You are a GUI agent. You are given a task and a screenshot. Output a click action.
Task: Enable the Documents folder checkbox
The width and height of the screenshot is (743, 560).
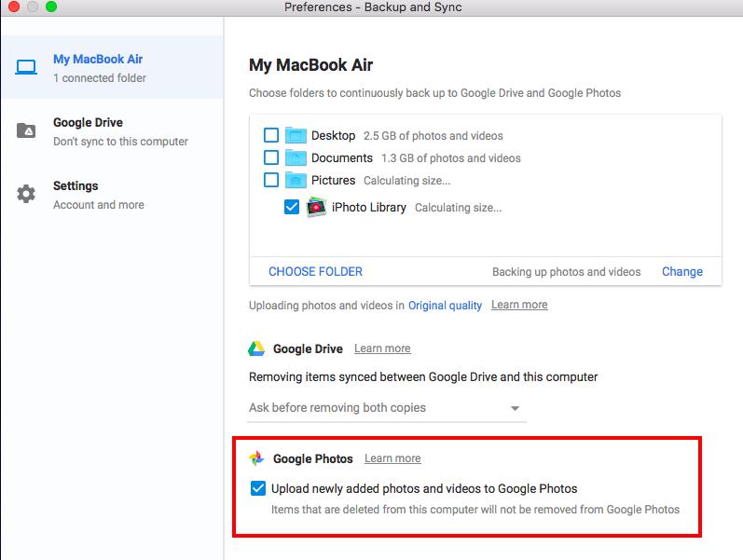click(x=271, y=157)
